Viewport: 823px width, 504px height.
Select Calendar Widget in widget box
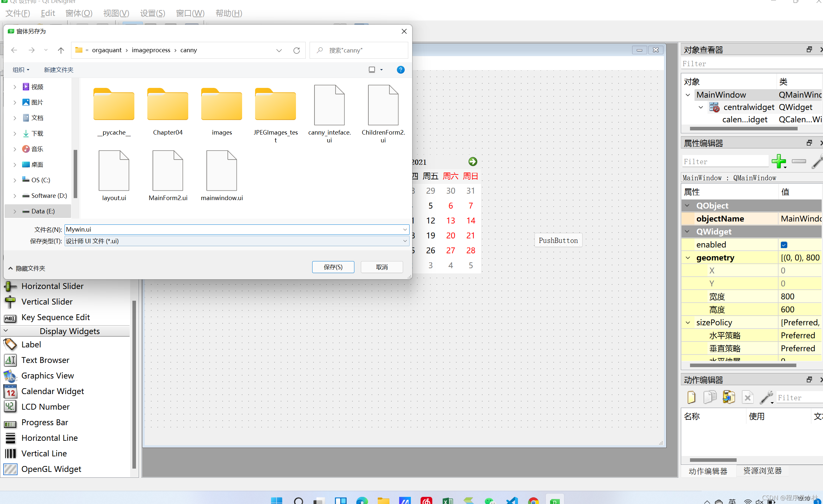(x=53, y=391)
